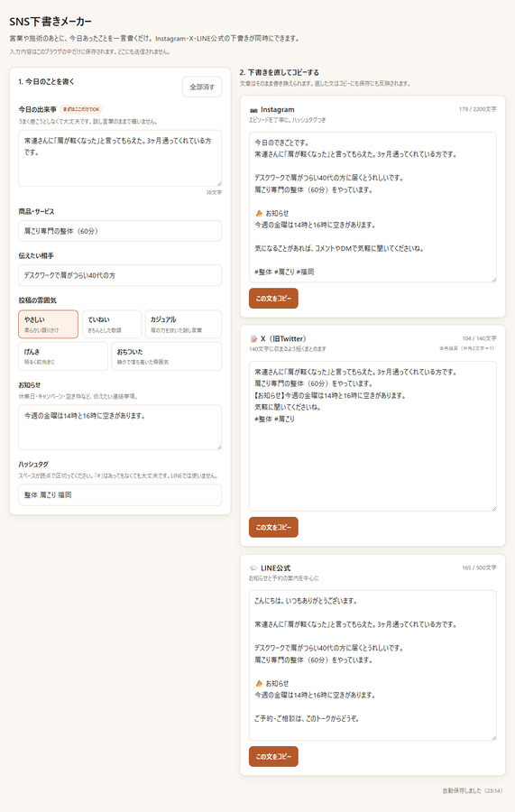Click the X (旧Twitter) memo icon
515x812 pixels.
(x=253, y=338)
